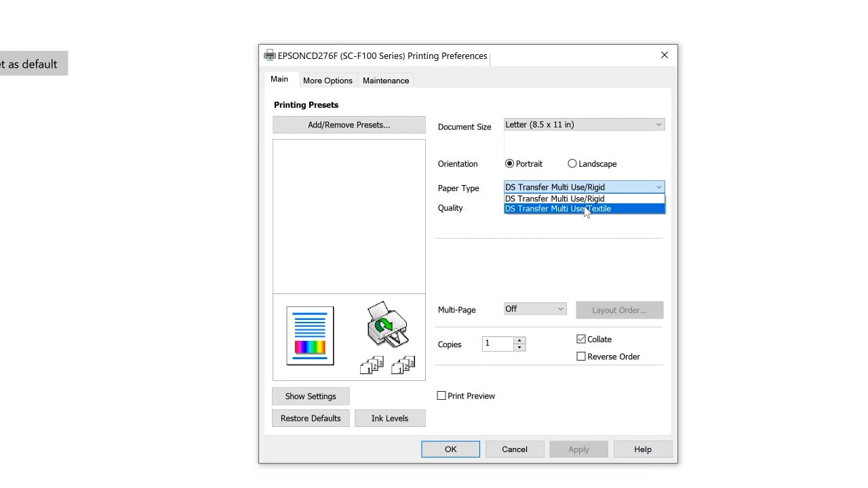Click the set as default button behind dialog
Image resolution: width=868 pixels, height=488 pixels.
click(34, 64)
